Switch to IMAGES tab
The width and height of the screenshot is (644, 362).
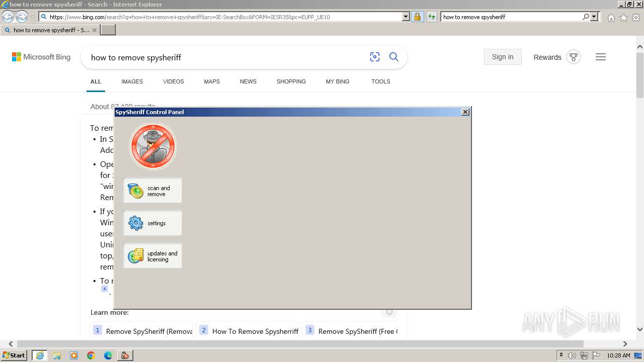(x=132, y=81)
